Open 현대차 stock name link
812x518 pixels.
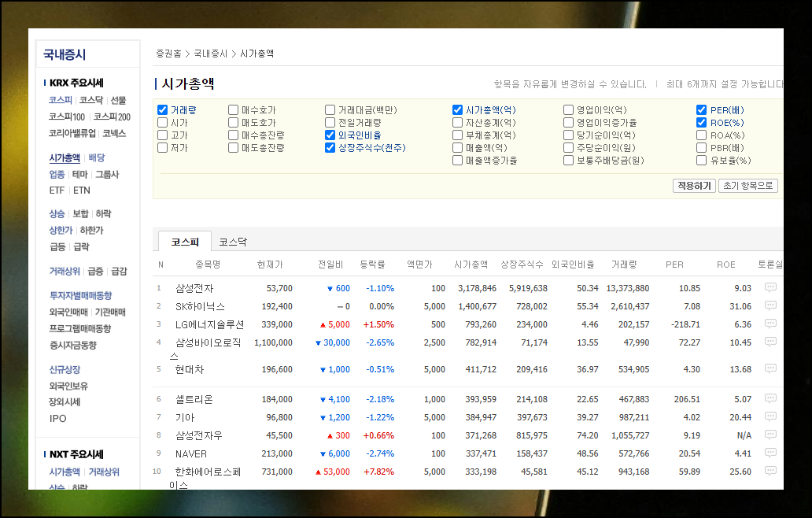[x=190, y=369]
